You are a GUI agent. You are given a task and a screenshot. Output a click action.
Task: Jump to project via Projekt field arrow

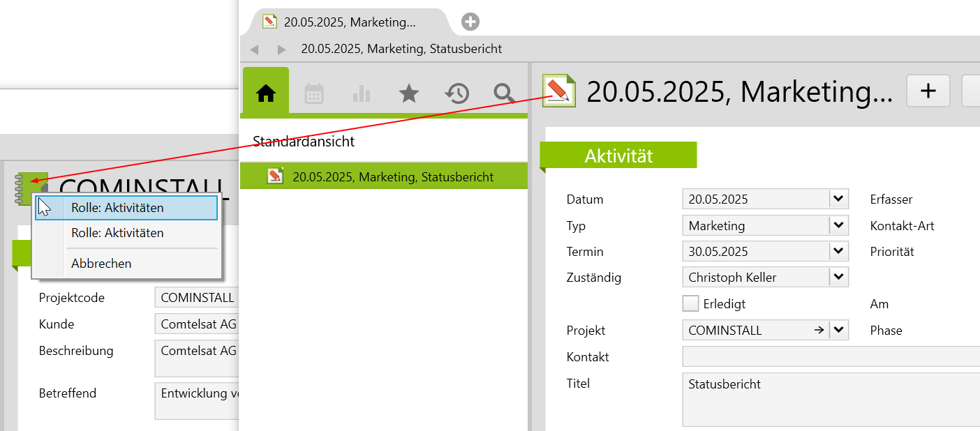pos(819,331)
